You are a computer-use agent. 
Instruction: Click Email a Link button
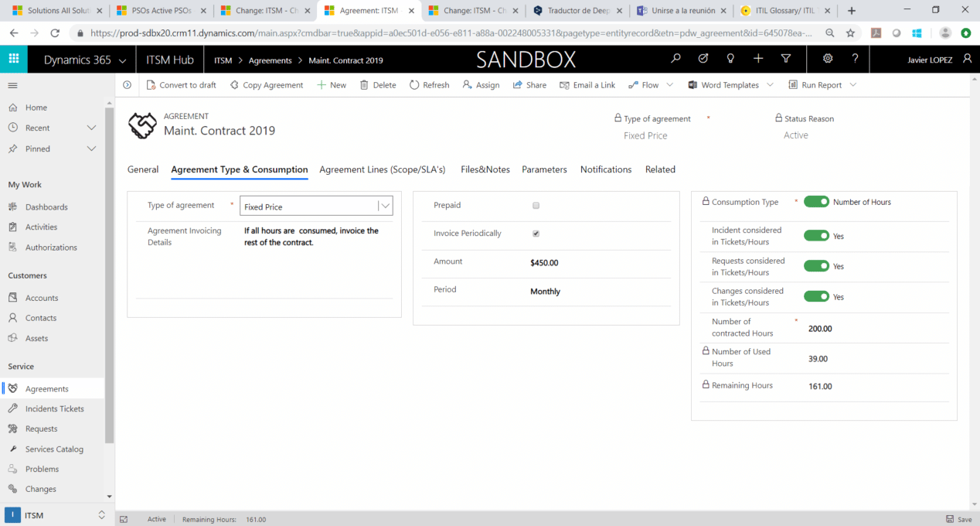(x=587, y=85)
